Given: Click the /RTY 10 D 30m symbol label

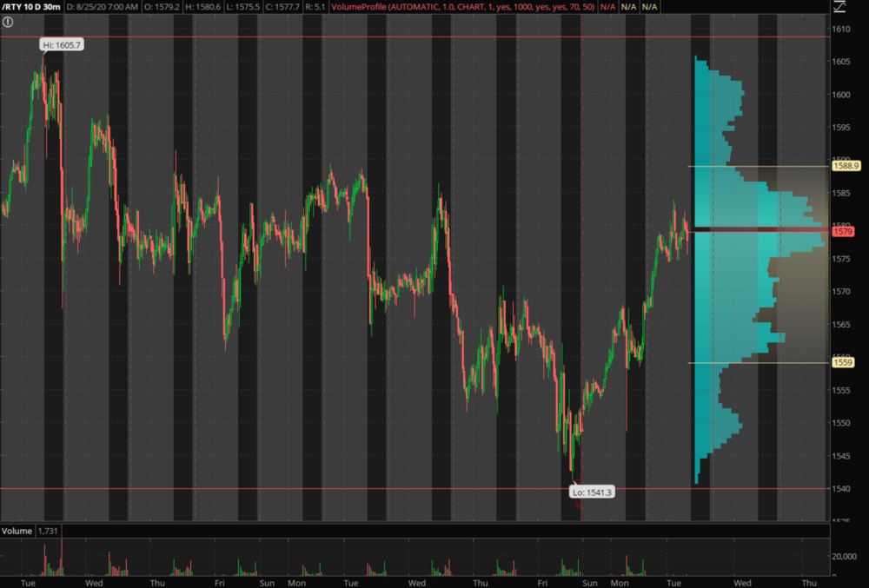Looking at the screenshot, I should (x=30, y=7).
